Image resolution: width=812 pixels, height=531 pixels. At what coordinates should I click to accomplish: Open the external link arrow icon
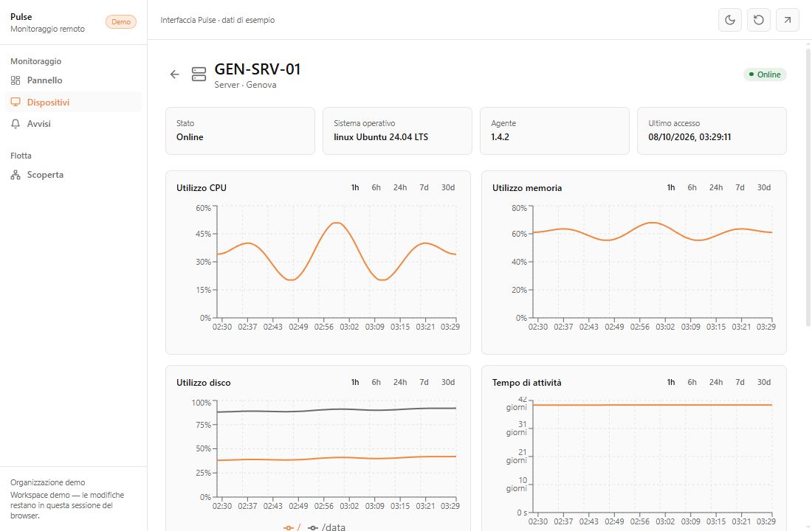pos(787,20)
